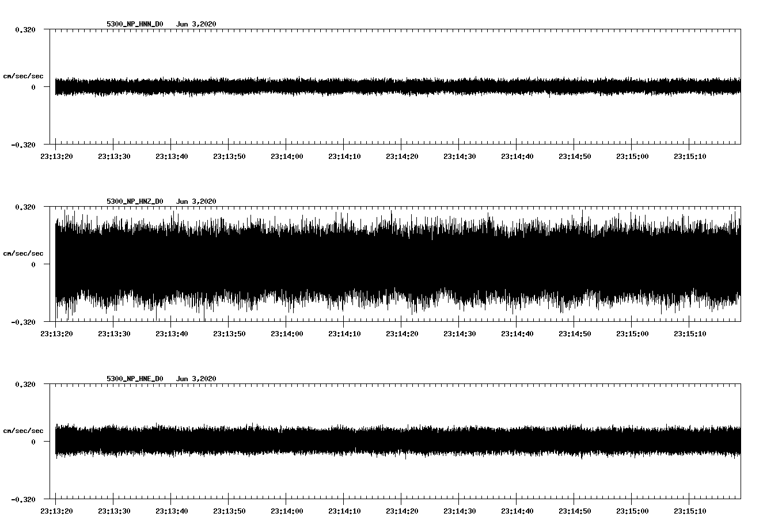Viewport: 782px width, 532px height.
Task: Click the HNZ vertical waveform trace
Action: click(398, 264)
